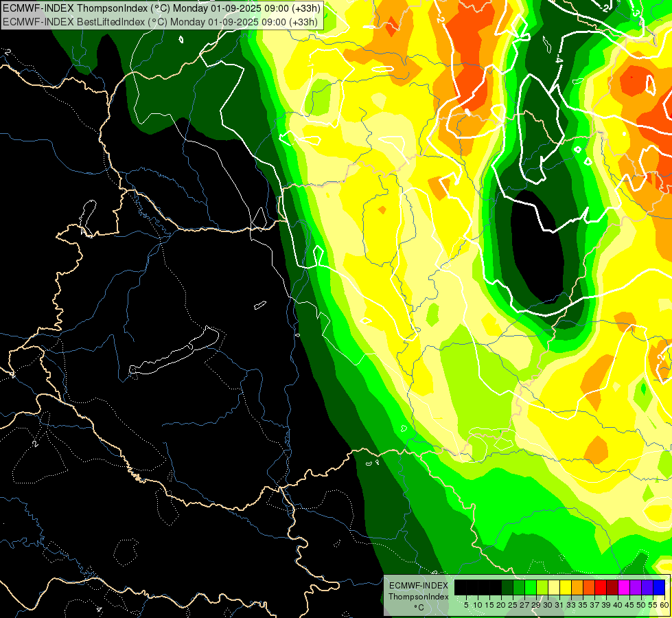Image resolution: width=672 pixels, height=618 pixels.
Task: Click the legend tick value '50'
Action: (x=641, y=605)
